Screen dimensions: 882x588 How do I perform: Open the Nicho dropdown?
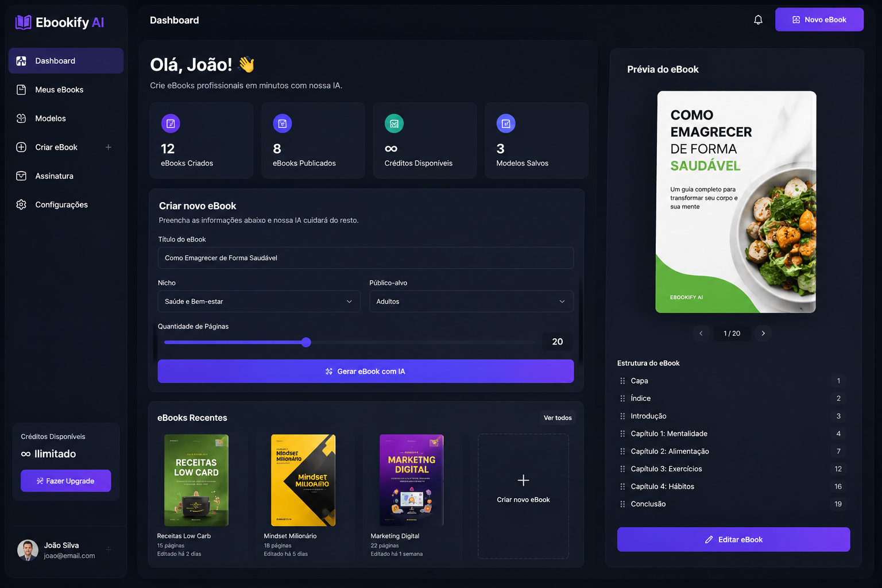coord(259,301)
